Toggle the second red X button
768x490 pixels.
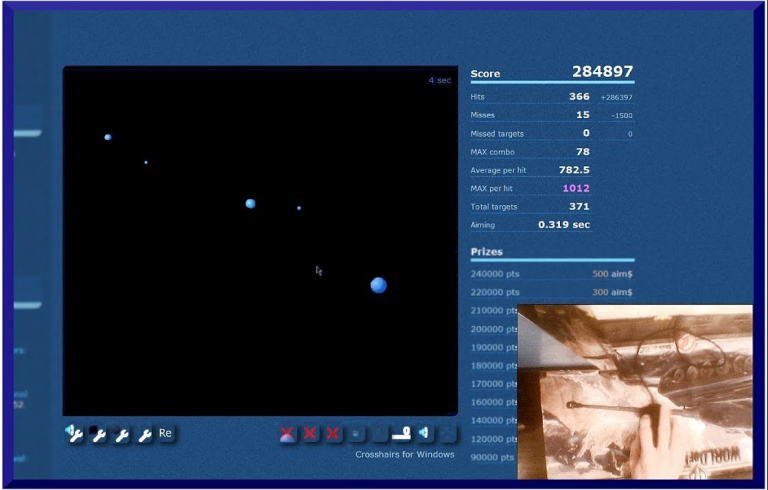click(x=311, y=433)
